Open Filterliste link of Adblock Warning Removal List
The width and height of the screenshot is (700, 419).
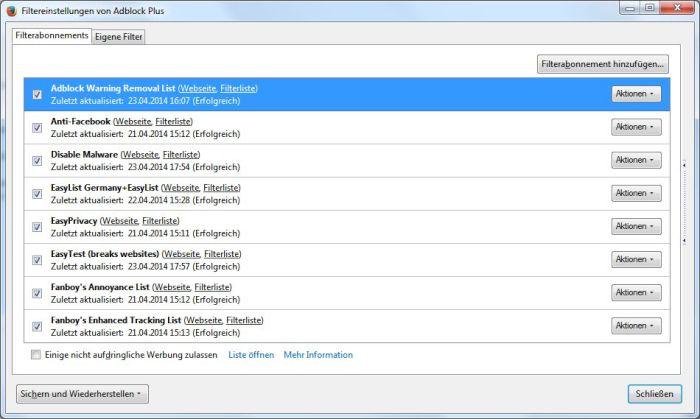click(x=238, y=88)
